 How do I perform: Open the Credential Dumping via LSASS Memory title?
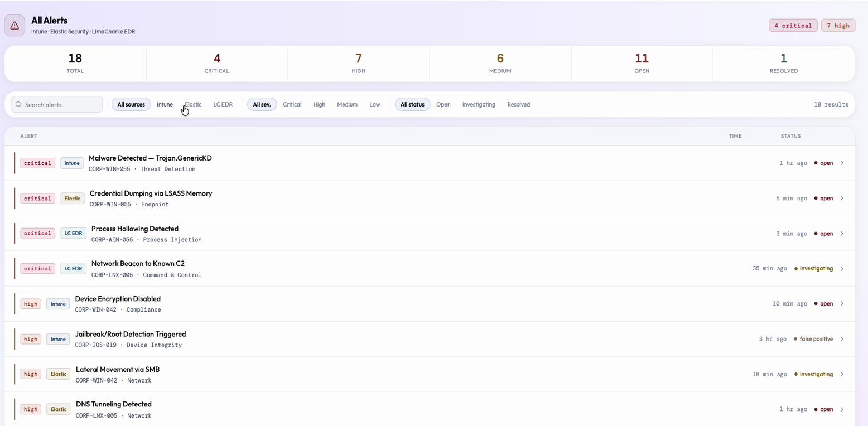[x=151, y=193]
